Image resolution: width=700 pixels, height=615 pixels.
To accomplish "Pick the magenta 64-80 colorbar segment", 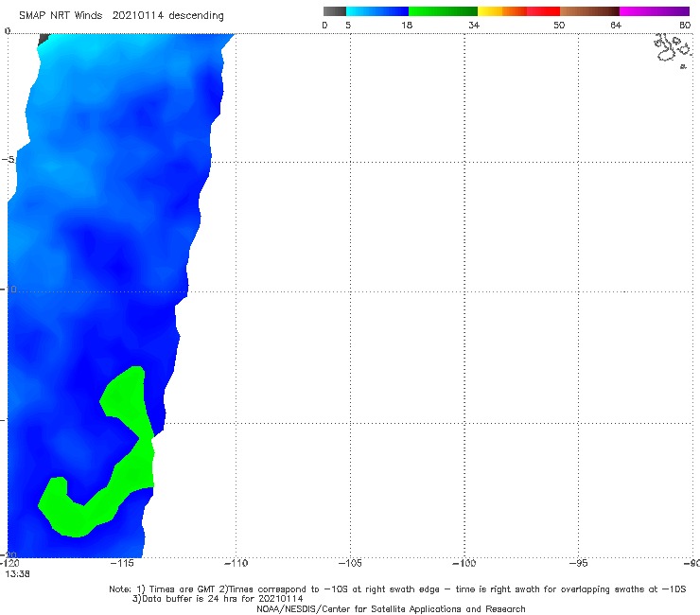I will (655, 11).
